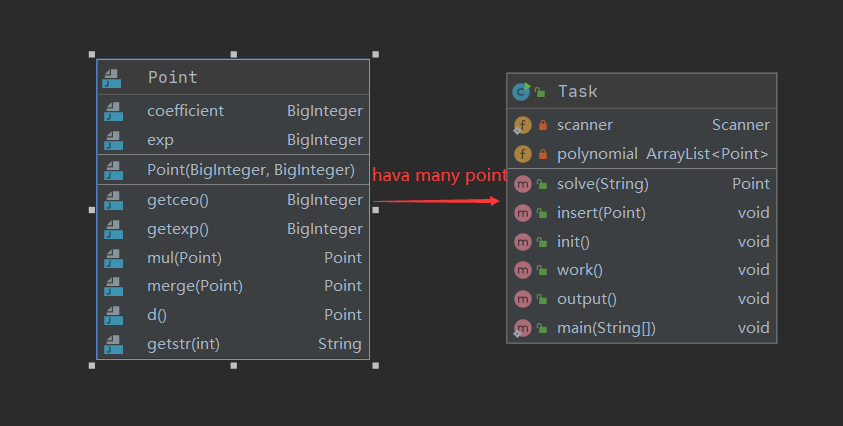Click the Task class icon
The width and height of the screenshot is (843, 426).
(521, 91)
